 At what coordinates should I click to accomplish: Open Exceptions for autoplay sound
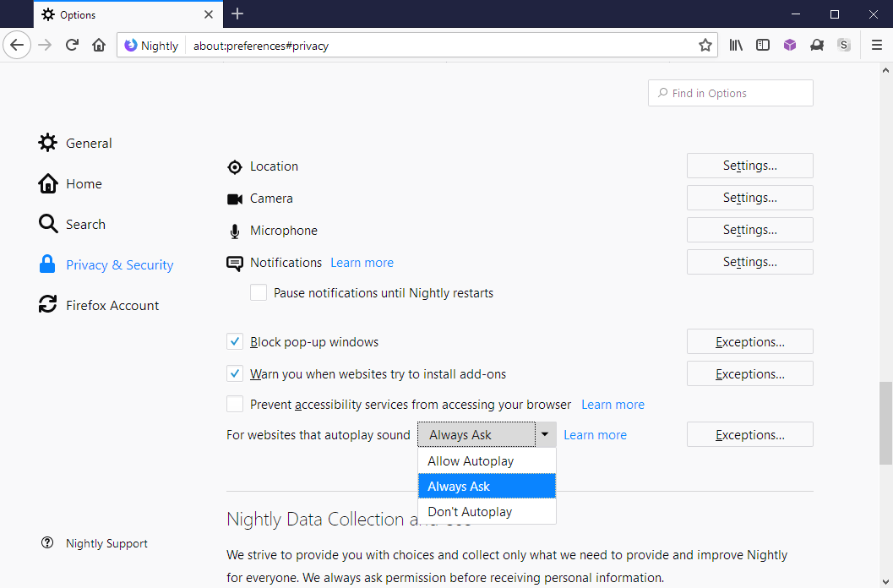tap(749, 435)
